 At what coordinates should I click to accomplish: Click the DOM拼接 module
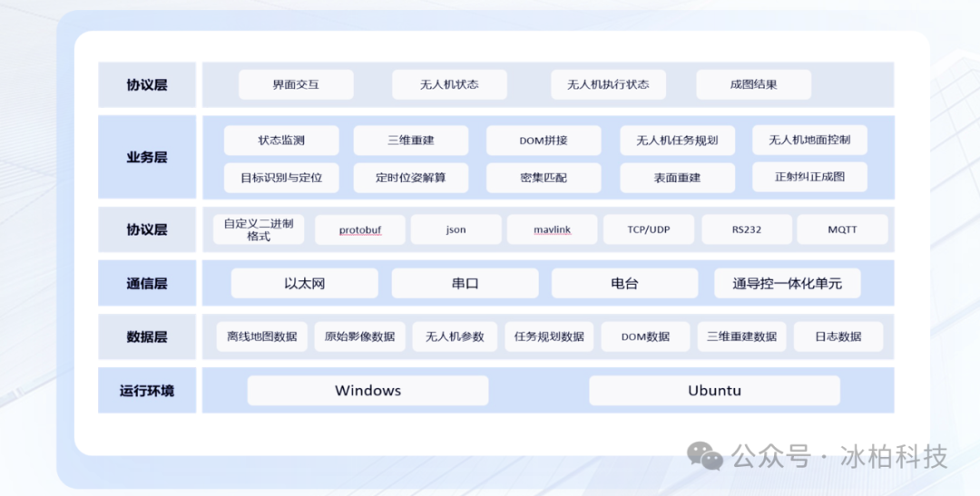[x=544, y=141]
